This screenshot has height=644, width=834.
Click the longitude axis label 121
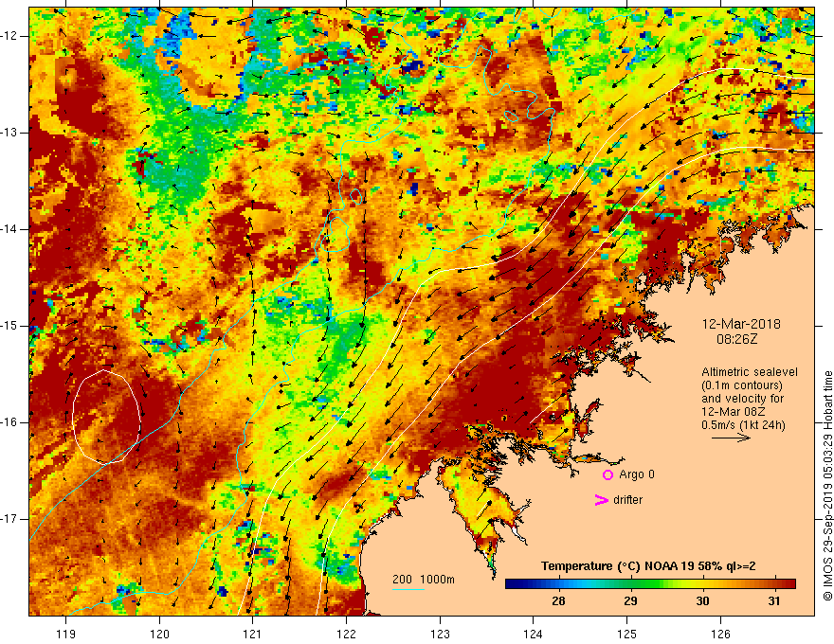click(x=252, y=634)
